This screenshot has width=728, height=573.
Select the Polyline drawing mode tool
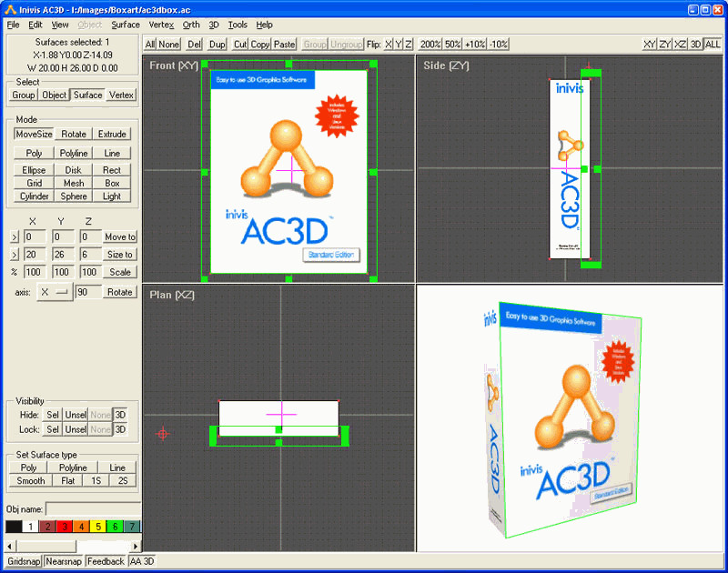(x=74, y=153)
